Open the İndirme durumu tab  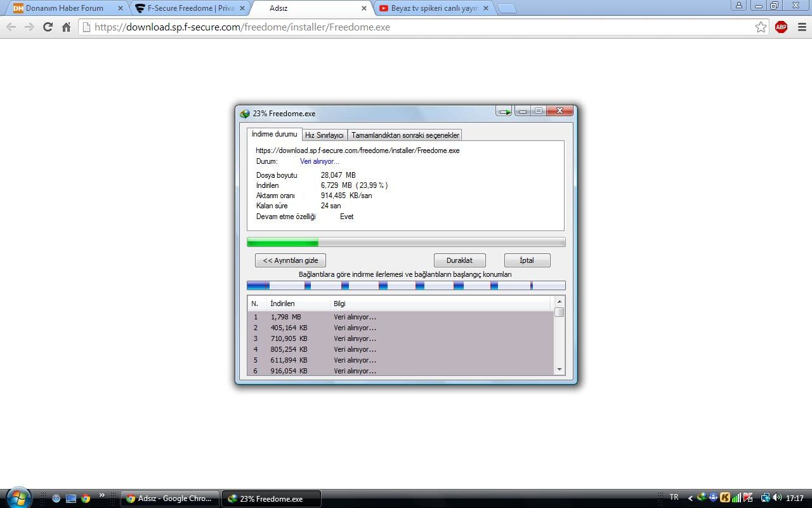click(x=274, y=134)
